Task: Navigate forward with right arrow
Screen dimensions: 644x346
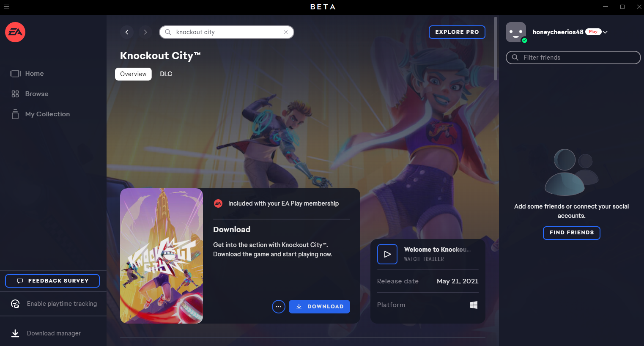Action: pyautogui.click(x=145, y=32)
